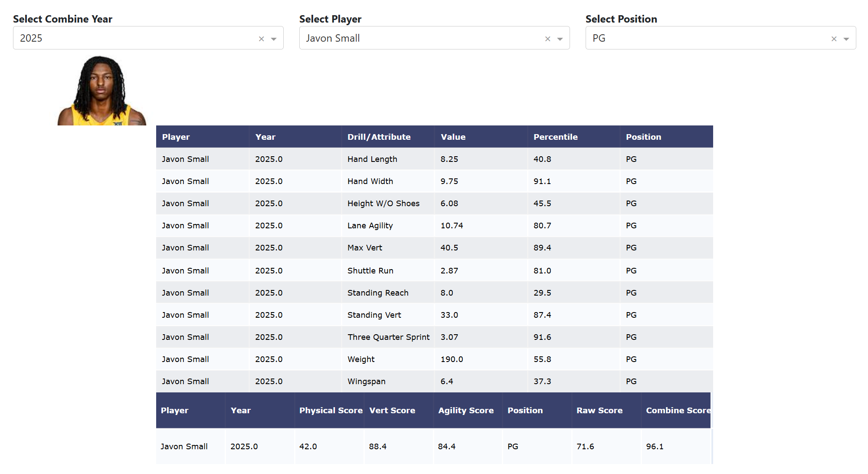Clear the selected player Javon Small
Image resolution: width=868 pixels, height=474 pixels.
[x=547, y=39]
